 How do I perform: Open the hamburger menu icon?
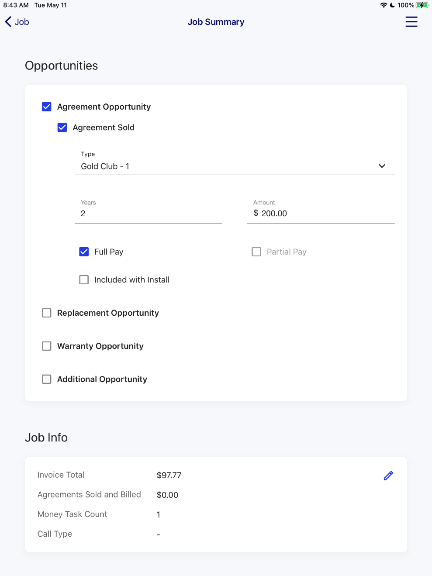[x=411, y=22]
